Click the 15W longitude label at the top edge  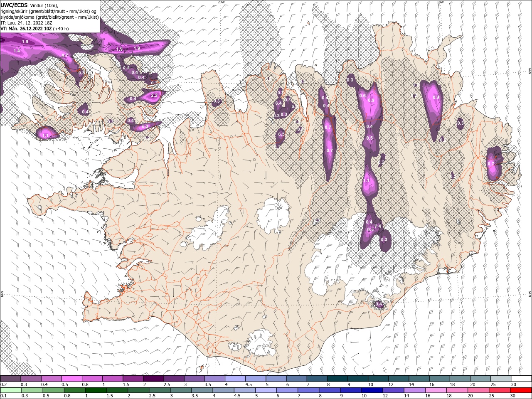click(x=440, y=2)
